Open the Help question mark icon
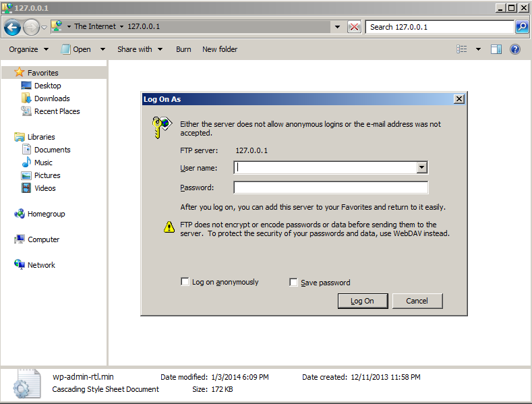This screenshot has height=404, width=532. (x=515, y=49)
